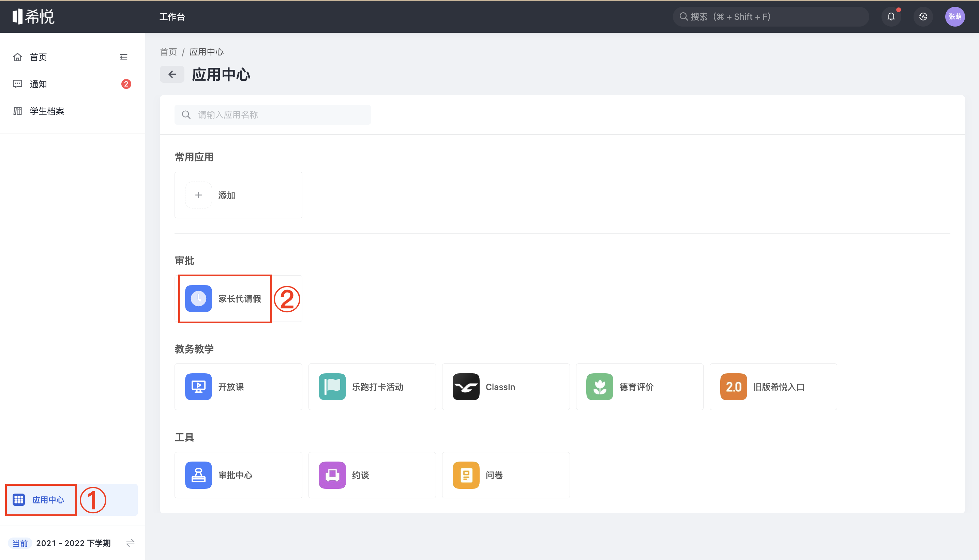This screenshot has width=979, height=560.
Task: Open 通知 in the sidebar
Action: coord(39,84)
